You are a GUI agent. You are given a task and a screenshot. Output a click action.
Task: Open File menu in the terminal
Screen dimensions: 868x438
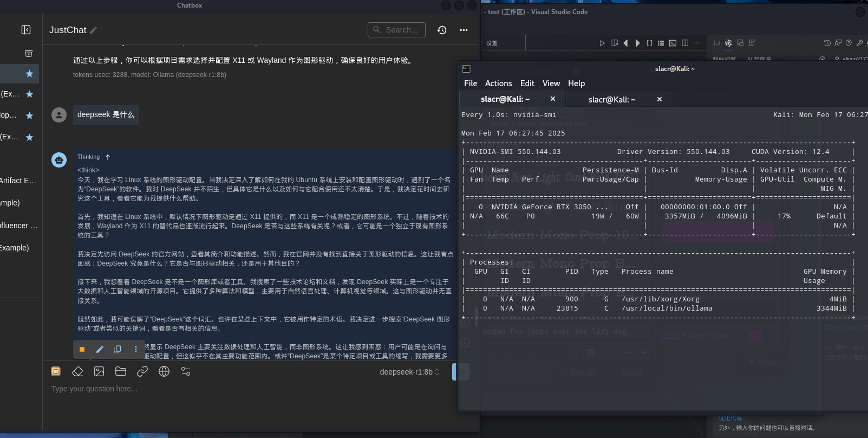(471, 83)
